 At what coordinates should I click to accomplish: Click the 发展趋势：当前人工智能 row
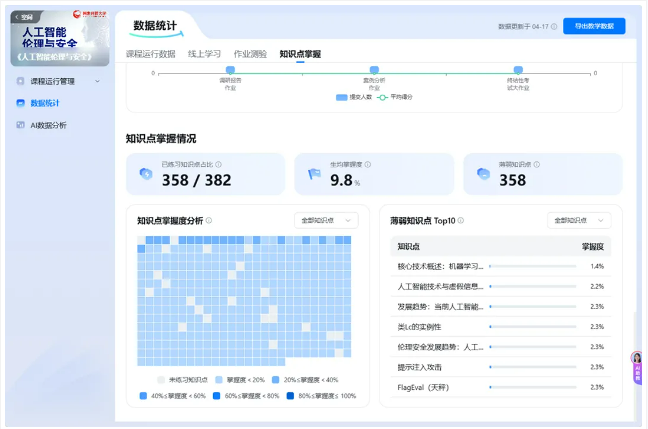click(500, 307)
